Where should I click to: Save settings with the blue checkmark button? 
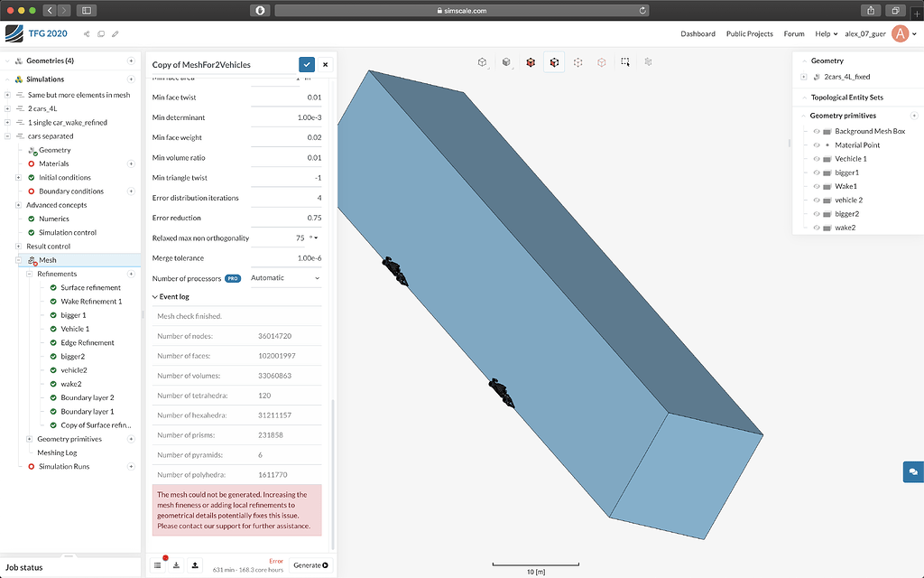pos(306,64)
